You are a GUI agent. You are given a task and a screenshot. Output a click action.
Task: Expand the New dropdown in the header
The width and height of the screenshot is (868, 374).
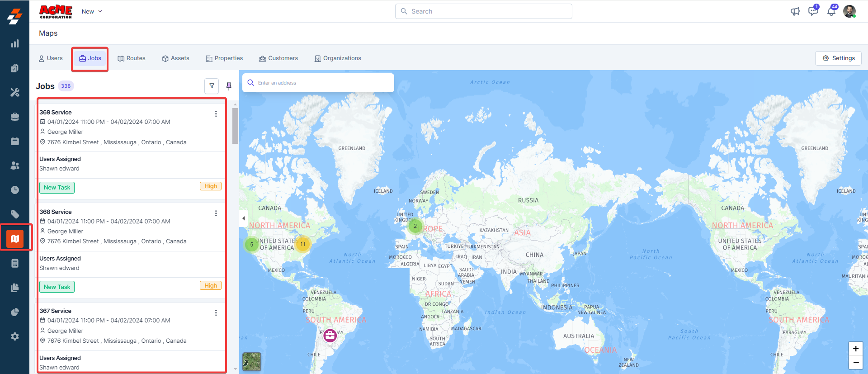pos(92,11)
